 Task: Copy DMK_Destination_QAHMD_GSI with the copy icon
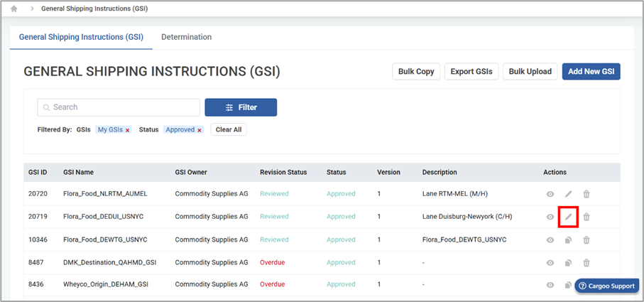pos(569,262)
